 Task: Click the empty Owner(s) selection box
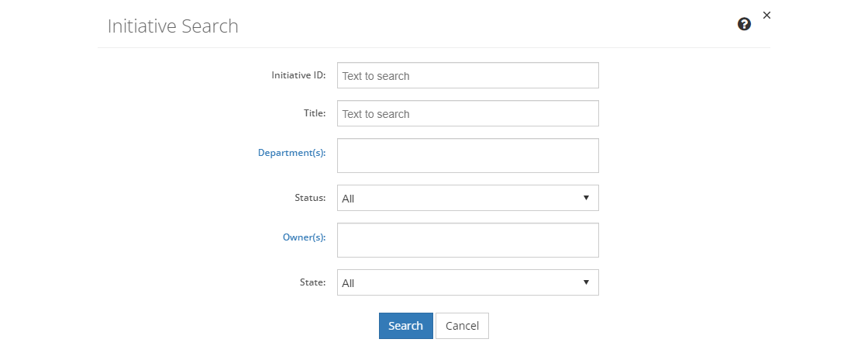tap(467, 240)
